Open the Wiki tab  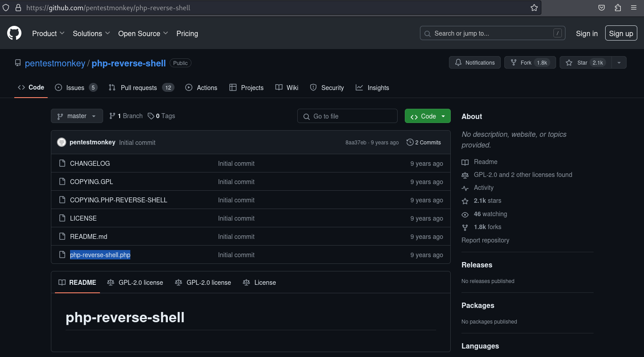[287, 87]
